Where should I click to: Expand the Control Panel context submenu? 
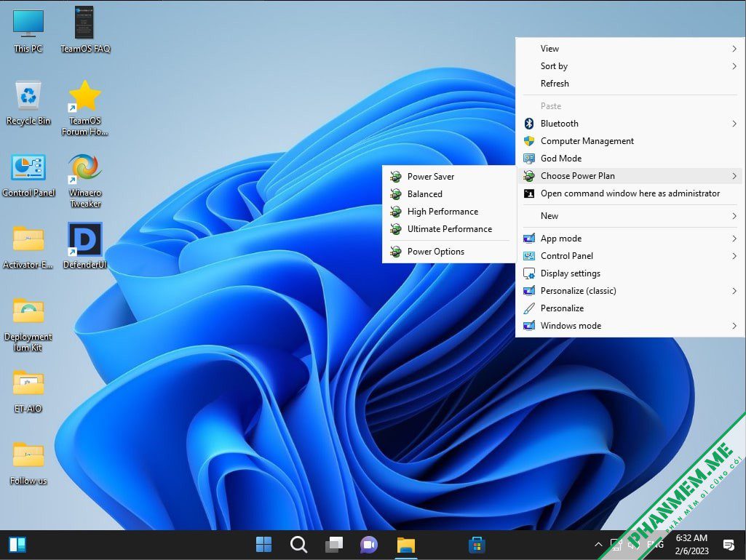[x=630, y=256]
